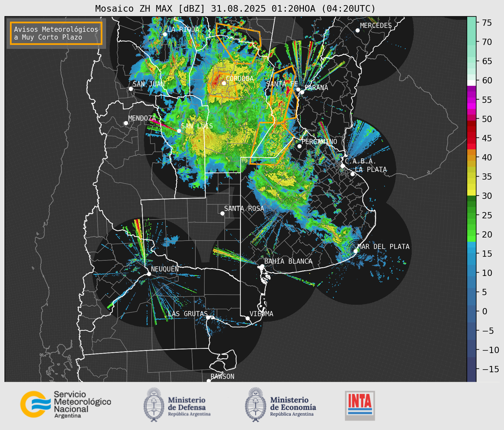
Task: Click the VIEDMA city label
Action: point(261,314)
